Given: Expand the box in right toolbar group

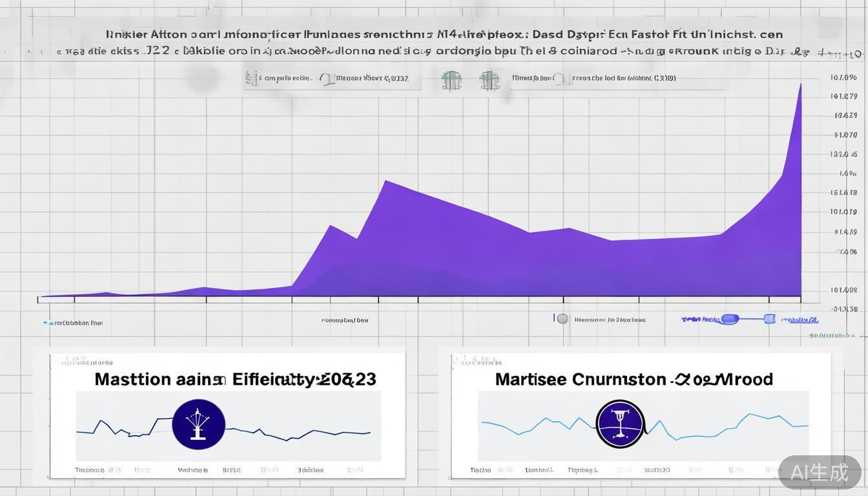Looking at the screenshot, I should tap(561, 79).
